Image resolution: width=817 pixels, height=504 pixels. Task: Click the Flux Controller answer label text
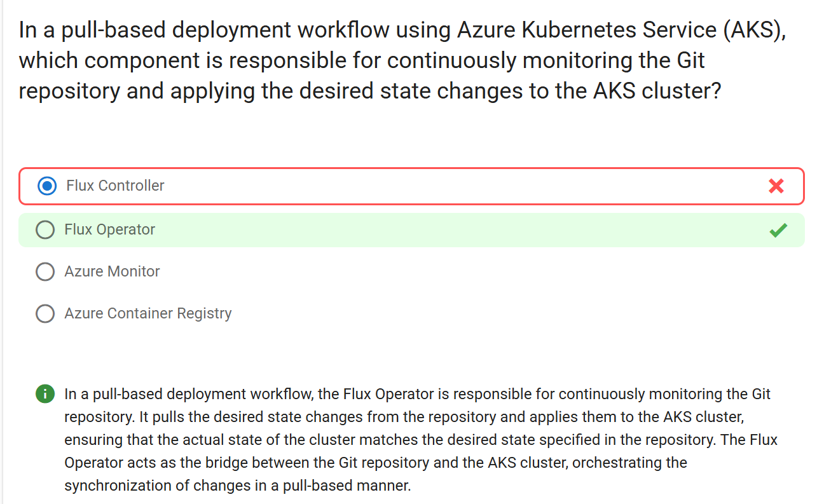click(115, 186)
